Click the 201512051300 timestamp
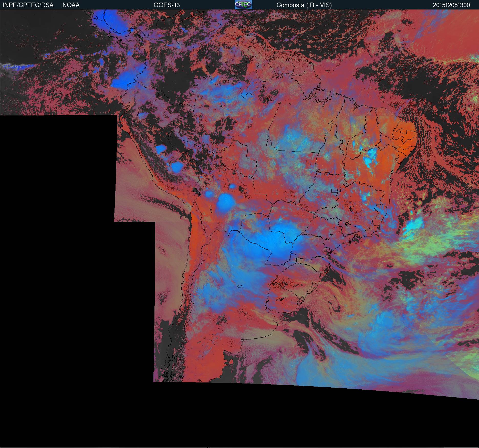 tap(451, 5)
